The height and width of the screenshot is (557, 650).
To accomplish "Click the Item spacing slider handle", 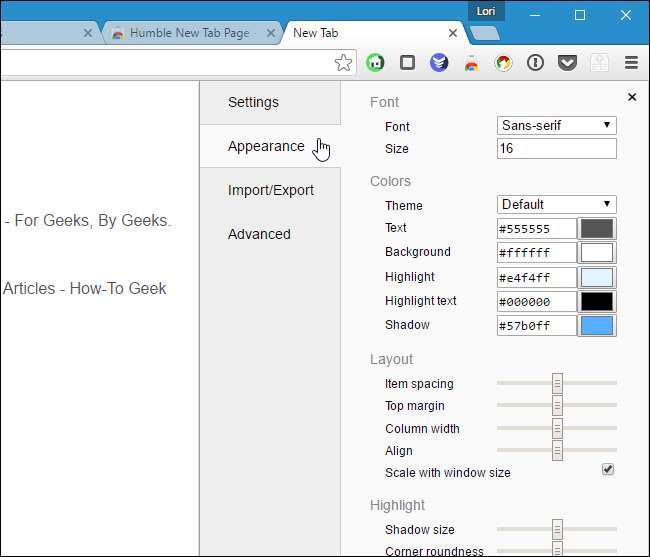I will 557,384.
